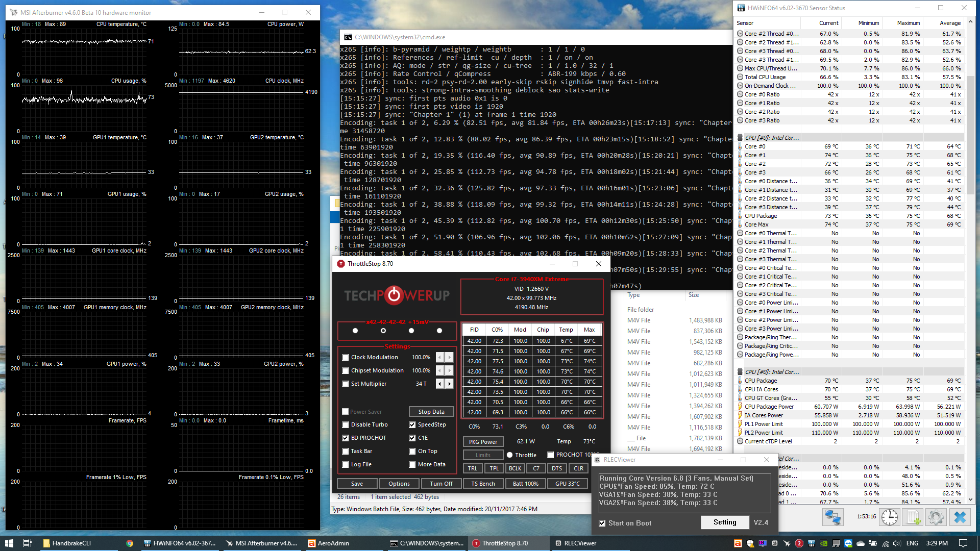Open the TeamViewer tray icon
This screenshot has height=551, width=980.
coord(848,543)
